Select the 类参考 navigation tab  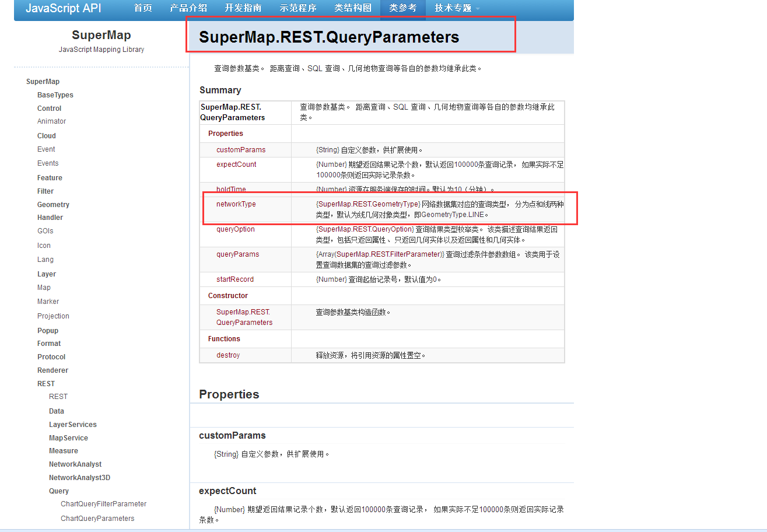click(x=403, y=8)
